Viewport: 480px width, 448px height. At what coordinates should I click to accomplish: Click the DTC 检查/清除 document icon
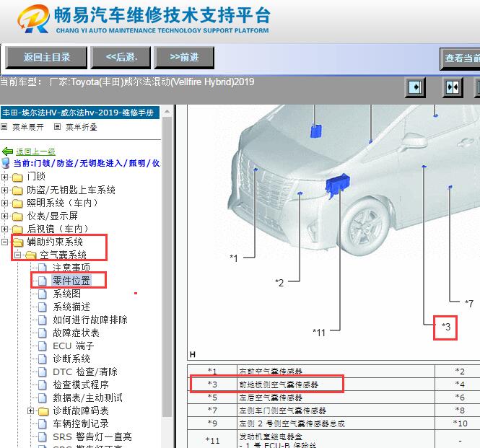(43, 372)
